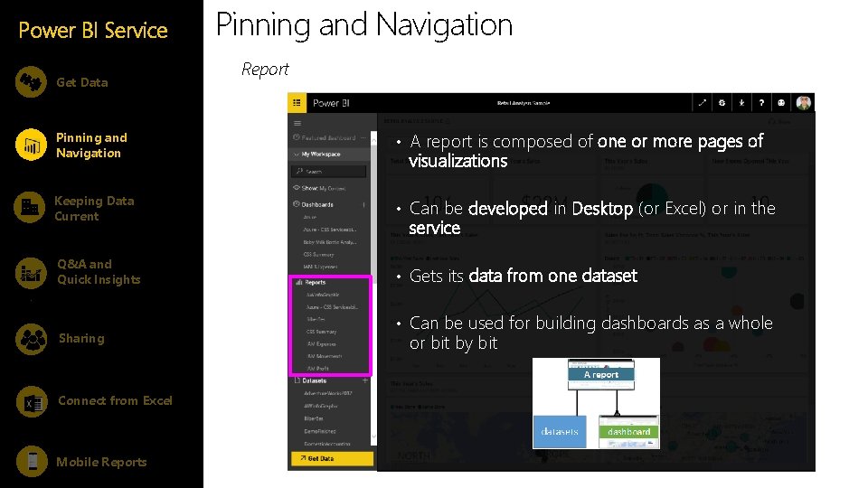Click the Sharing people icon
The width and height of the screenshot is (868, 488).
(32, 339)
